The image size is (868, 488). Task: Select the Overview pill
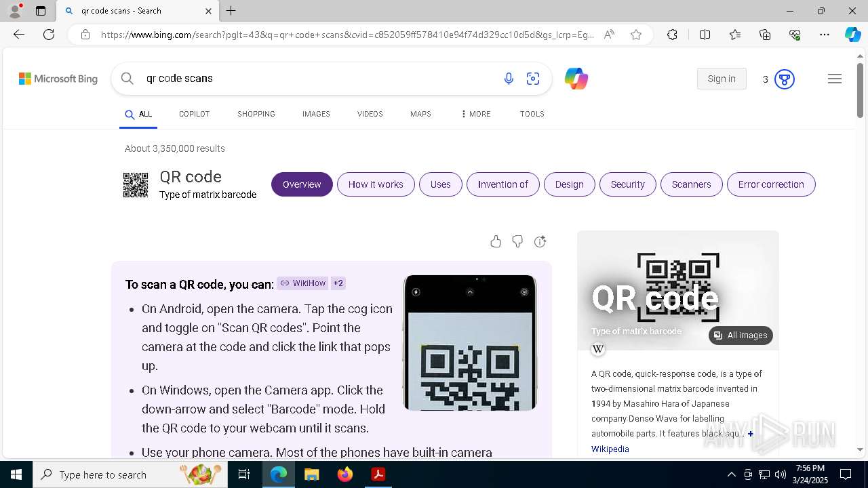tap(302, 184)
